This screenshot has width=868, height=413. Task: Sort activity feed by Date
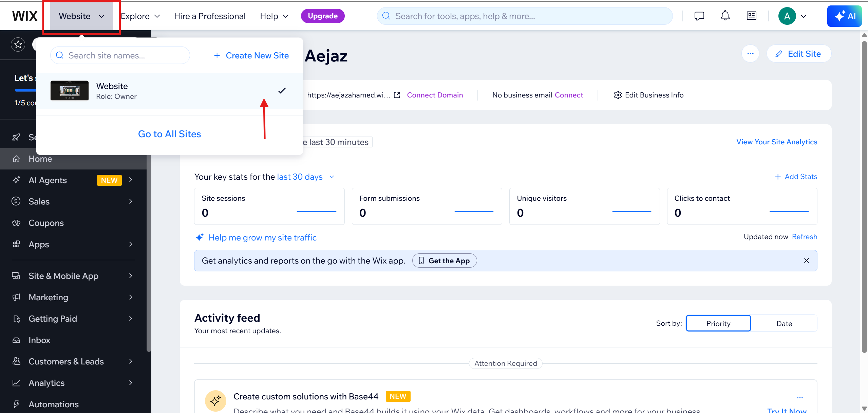click(x=784, y=323)
